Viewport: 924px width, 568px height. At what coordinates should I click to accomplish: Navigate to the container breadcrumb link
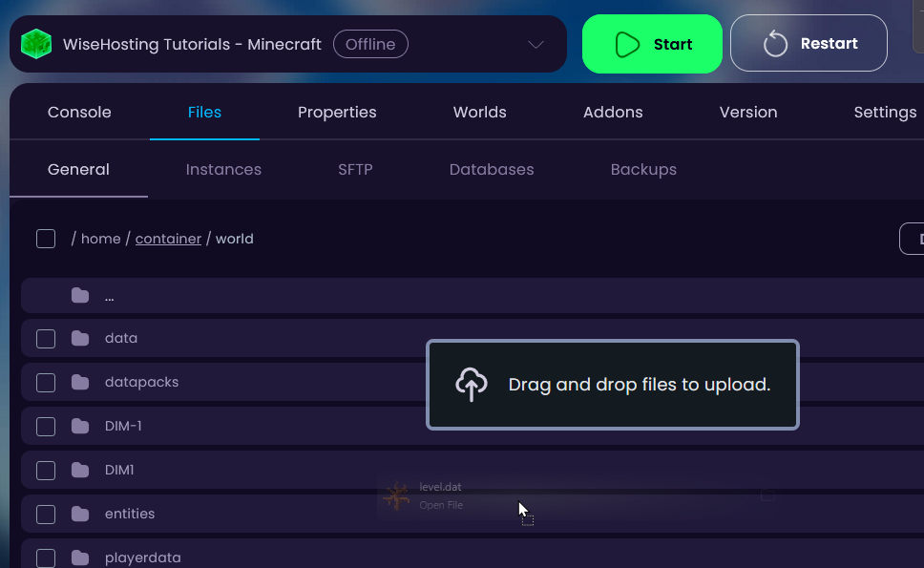[169, 239]
